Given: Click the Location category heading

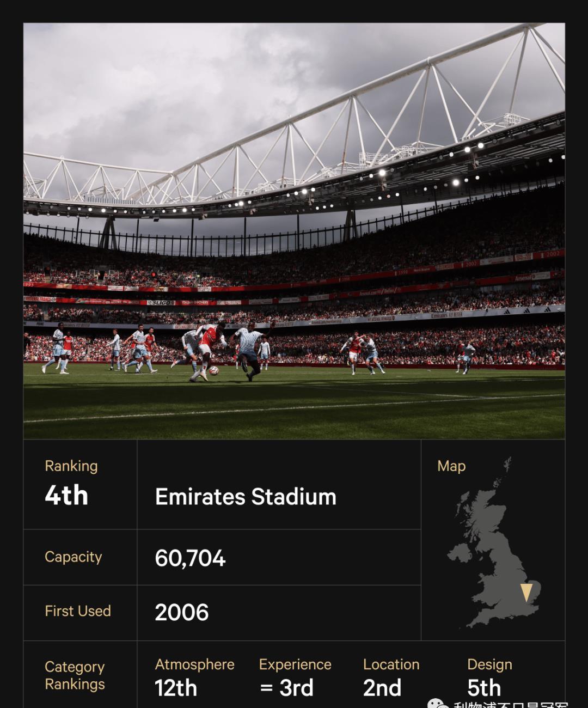Looking at the screenshot, I should pyautogui.click(x=391, y=664).
